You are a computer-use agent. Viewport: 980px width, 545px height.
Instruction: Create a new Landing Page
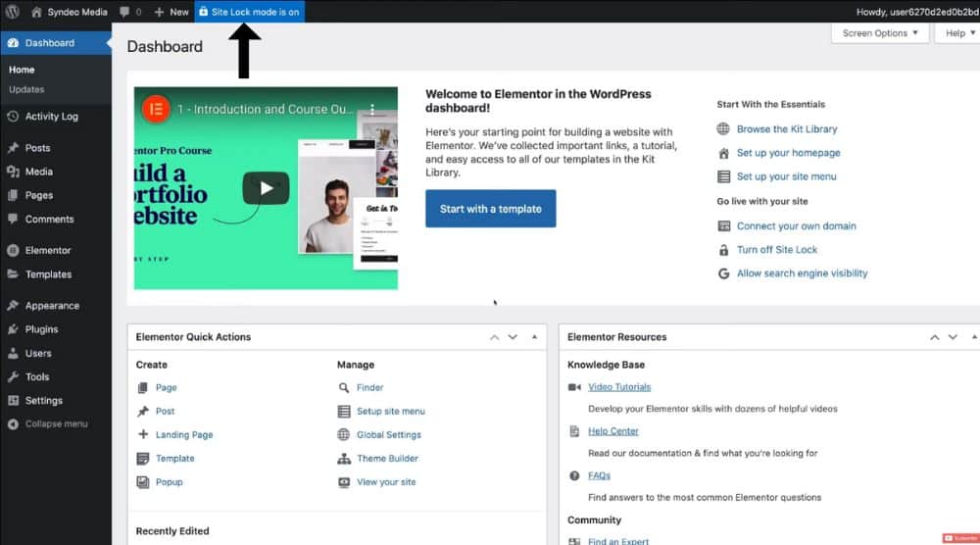click(x=184, y=435)
